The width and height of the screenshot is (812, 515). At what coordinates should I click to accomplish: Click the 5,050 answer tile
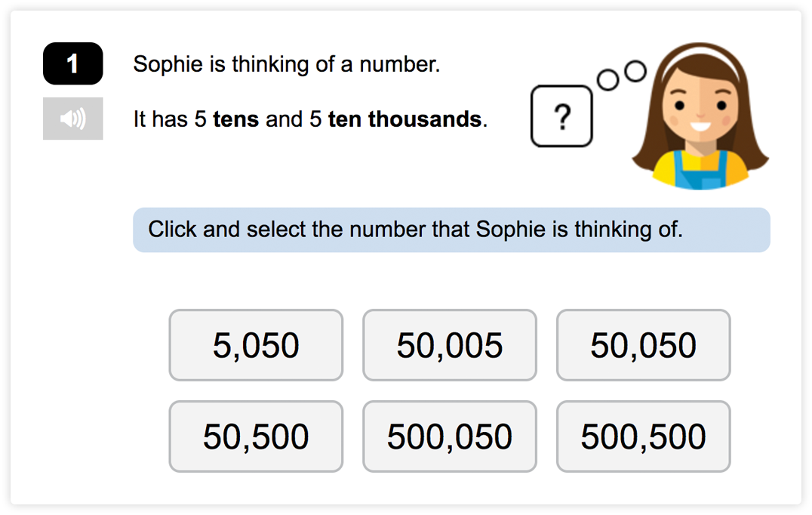pyautogui.click(x=256, y=345)
